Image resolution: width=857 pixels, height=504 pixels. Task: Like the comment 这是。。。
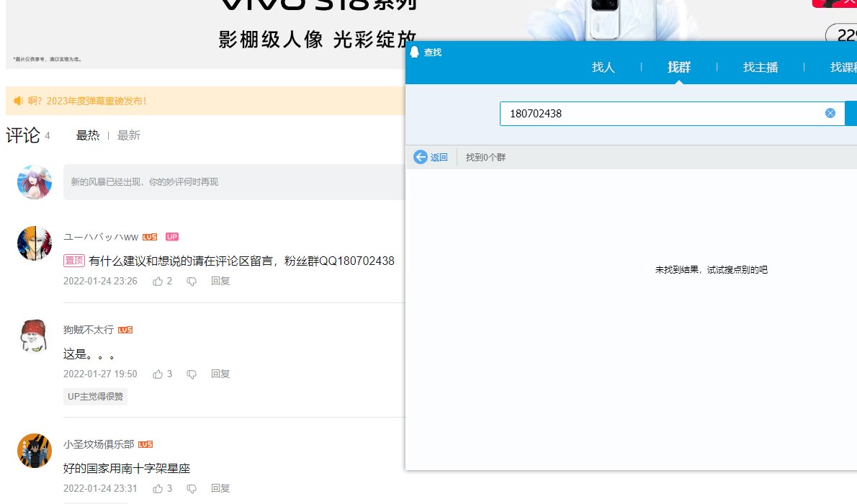click(158, 374)
